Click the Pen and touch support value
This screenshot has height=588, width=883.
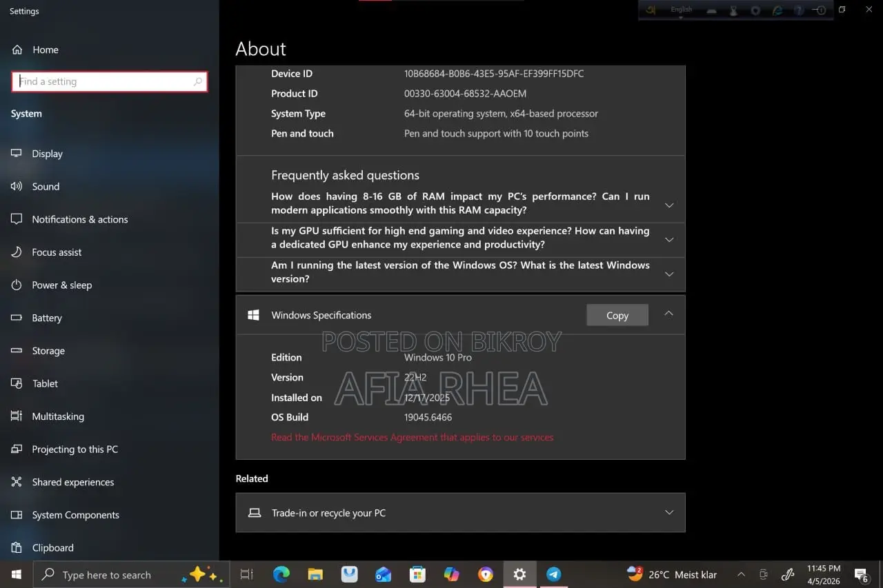click(x=496, y=133)
